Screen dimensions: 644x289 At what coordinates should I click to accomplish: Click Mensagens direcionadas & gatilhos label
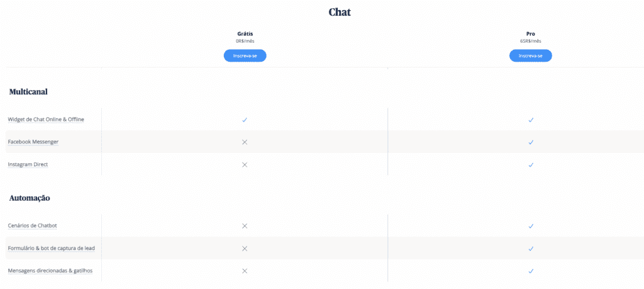pos(50,271)
